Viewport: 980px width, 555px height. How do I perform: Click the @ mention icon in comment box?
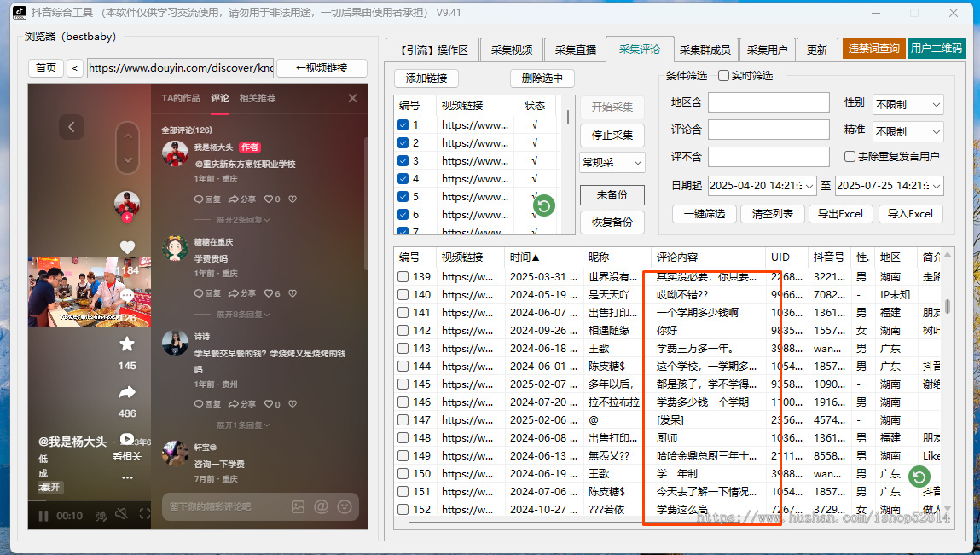(x=322, y=507)
